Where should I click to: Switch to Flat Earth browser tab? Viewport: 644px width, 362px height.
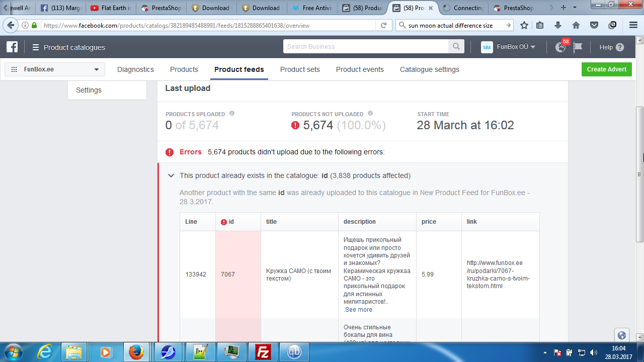coord(111,8)
